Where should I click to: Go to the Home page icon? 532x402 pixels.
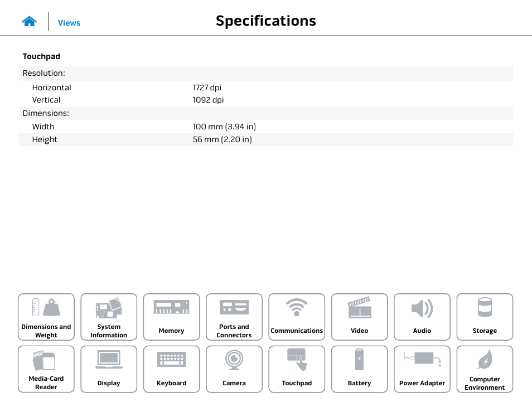pyautogui.click(x=30, y=21)
